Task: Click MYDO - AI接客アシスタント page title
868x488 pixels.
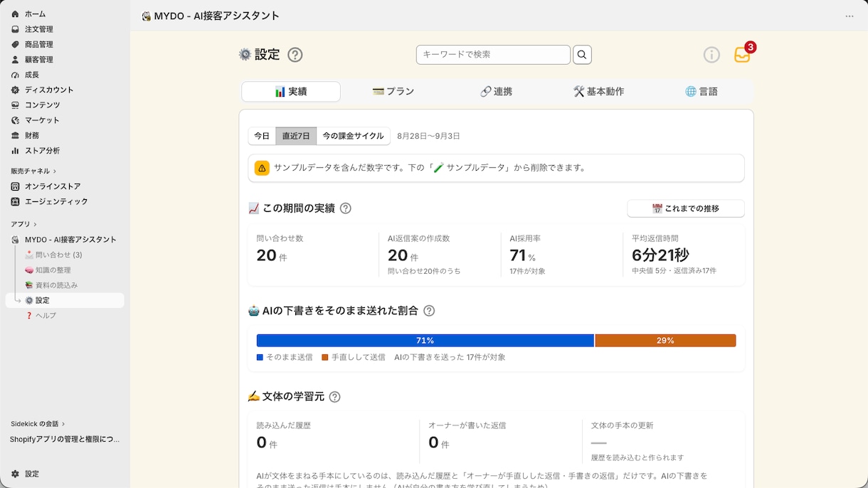Action: tap(217, 16)
